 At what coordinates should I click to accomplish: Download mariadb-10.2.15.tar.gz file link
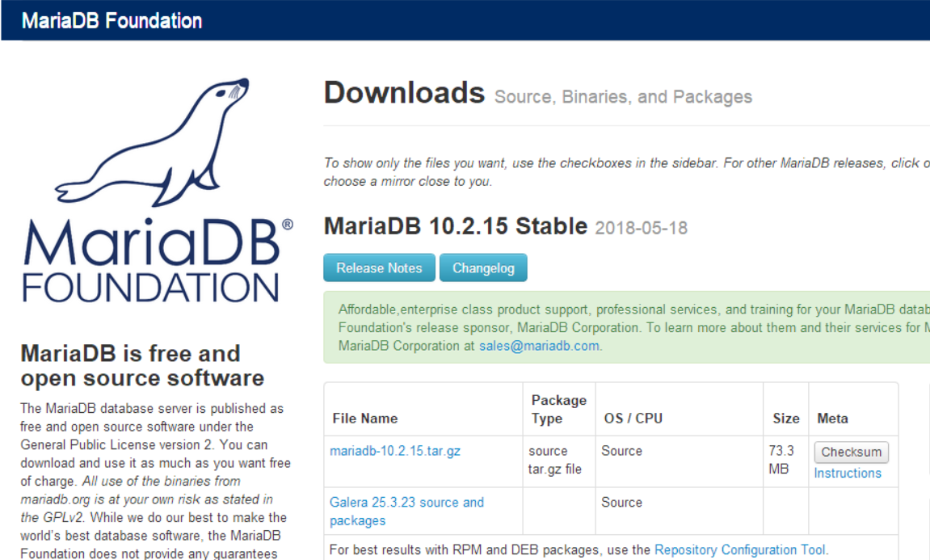click(x=395, y=451)
